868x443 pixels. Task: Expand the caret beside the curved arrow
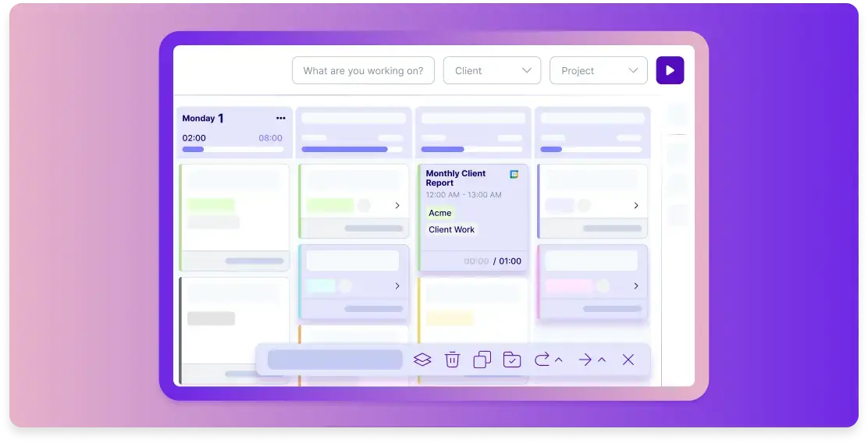click(559, 360)
